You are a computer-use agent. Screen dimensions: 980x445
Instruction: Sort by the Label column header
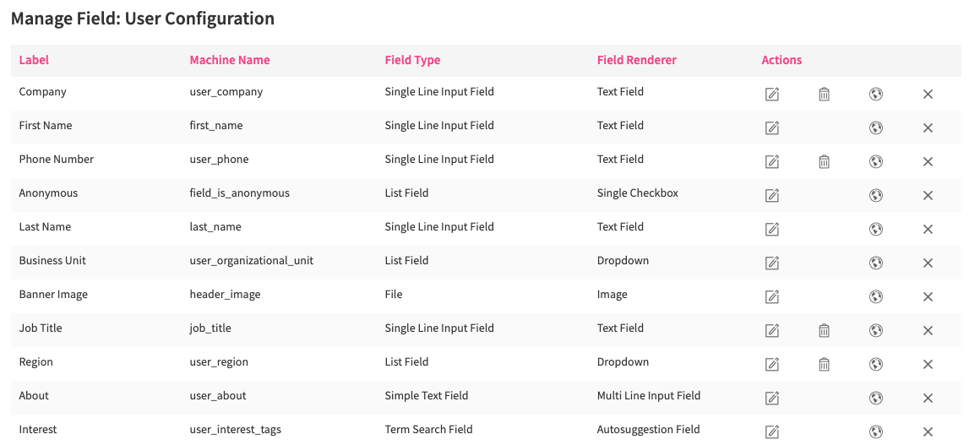pyautogui.click(x=34, y=60)
